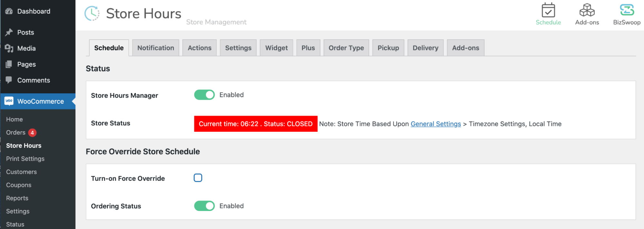Click the Dashboard gauge icon in sidebar

pyautogui.click(x=9, y=11)
